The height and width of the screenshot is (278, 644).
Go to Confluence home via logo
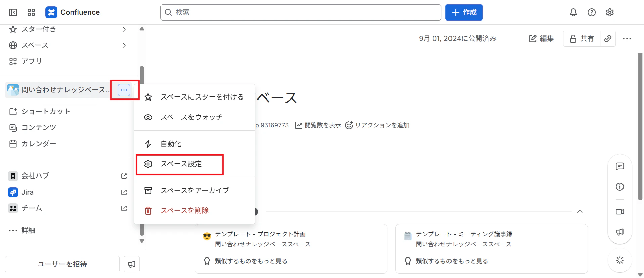coord(73,12)
